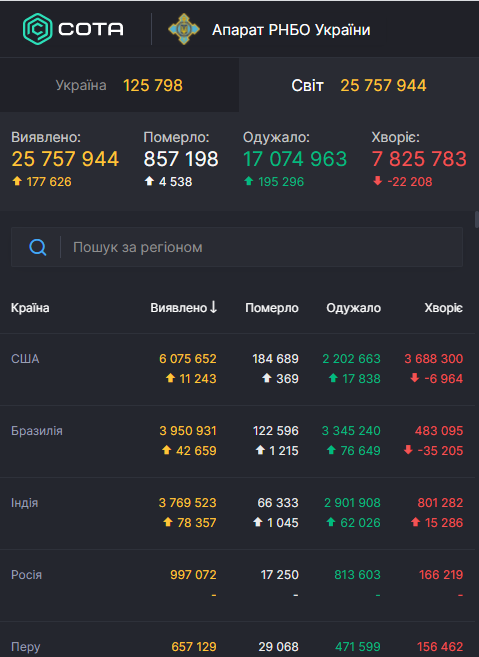Image resolution: width=479 pixels, height=657 pixels.
Task: Switch to the Україна tab
Action: 119,85
